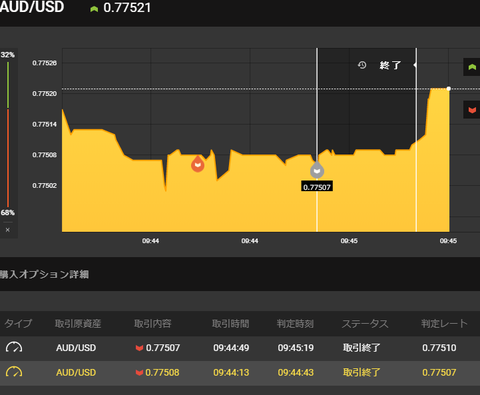Click the 購入オプション詳細 section header
The width and height of the screenshot is (480, 395).
(x=44, y=274)
